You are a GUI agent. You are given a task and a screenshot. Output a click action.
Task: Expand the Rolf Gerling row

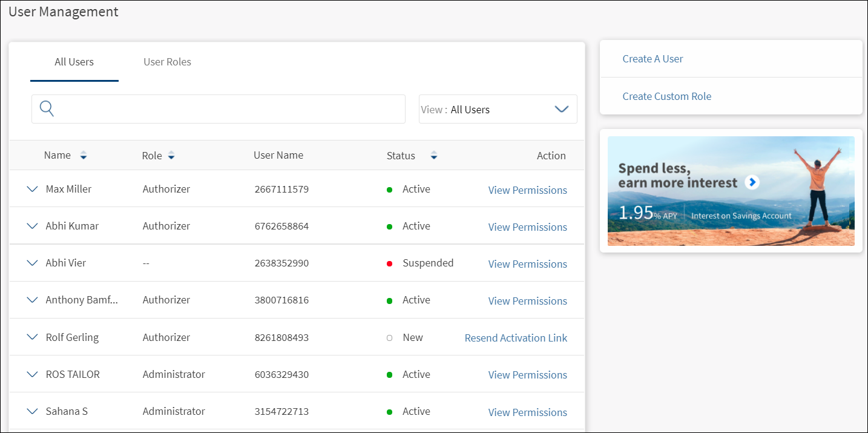tap(33, 337)
